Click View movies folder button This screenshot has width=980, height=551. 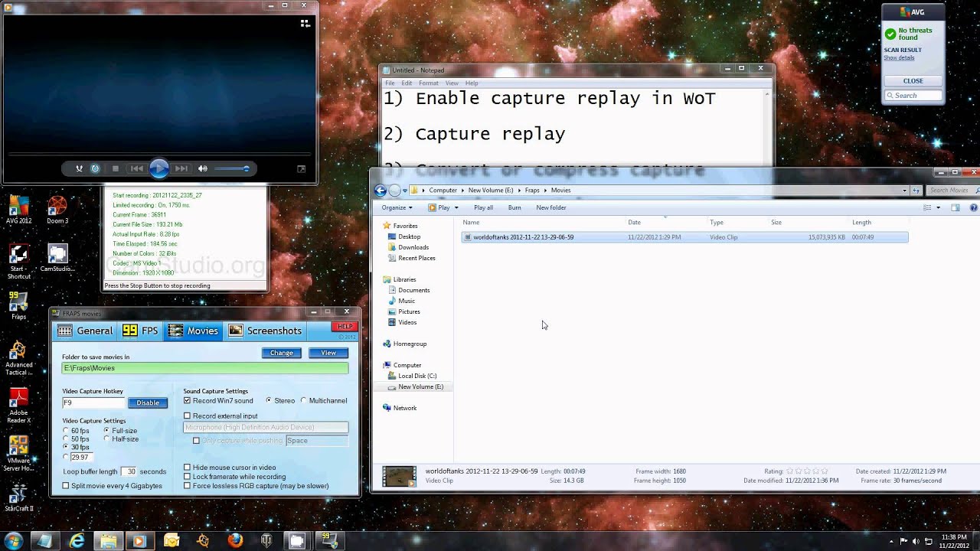(x=328, y=353)
